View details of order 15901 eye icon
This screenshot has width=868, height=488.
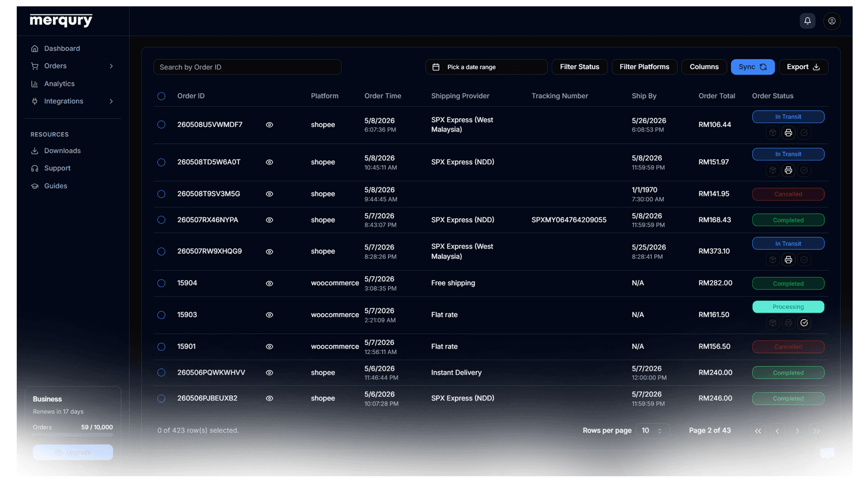click(x=269, y=347)
